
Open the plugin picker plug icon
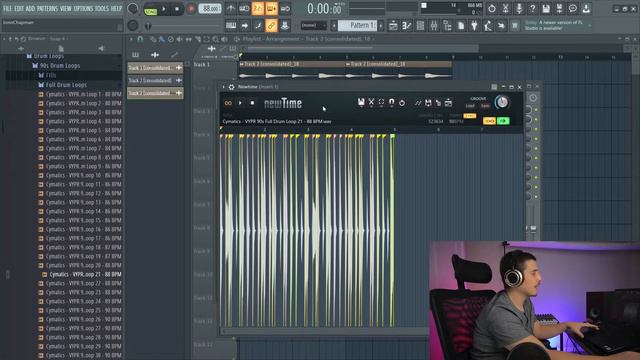[474, 26]
